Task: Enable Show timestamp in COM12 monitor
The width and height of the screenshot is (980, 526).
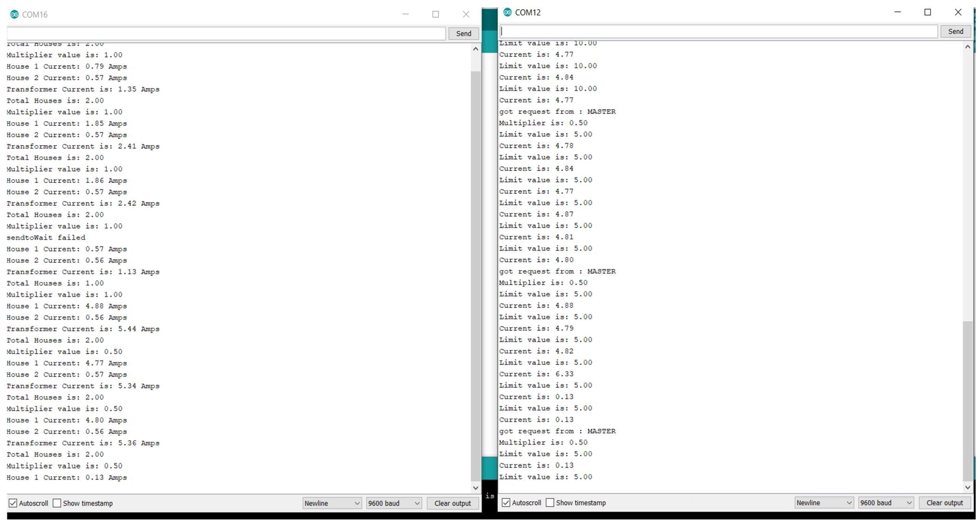Action: (550, 502)
